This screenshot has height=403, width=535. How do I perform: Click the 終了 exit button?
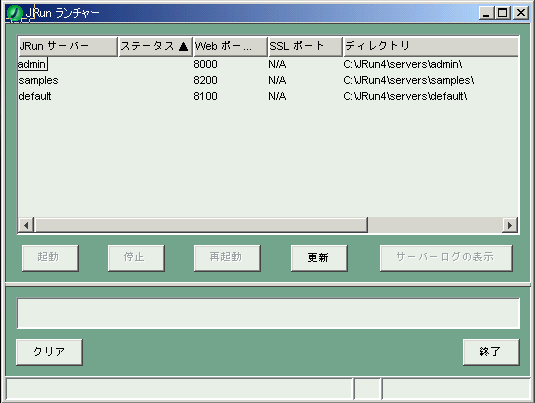[x=491, y=352]
